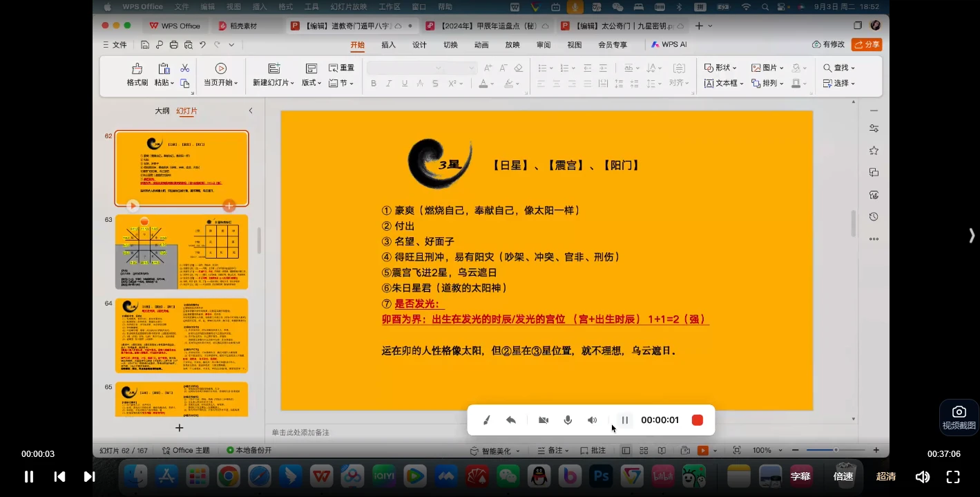Click the Bold B formatting icon
This screenshot has height=497, width=980.
point(374,84)
